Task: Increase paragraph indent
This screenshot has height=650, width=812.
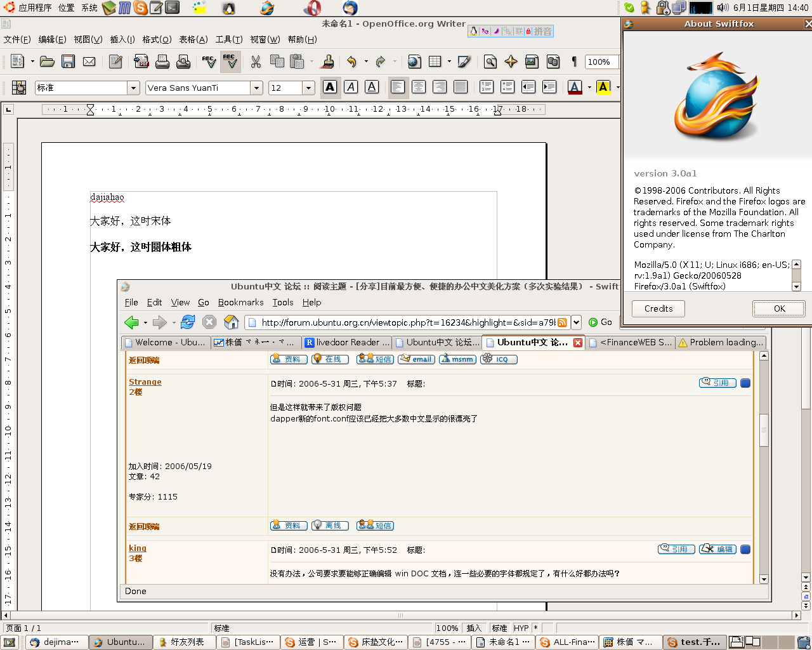Action: [549, 87]
